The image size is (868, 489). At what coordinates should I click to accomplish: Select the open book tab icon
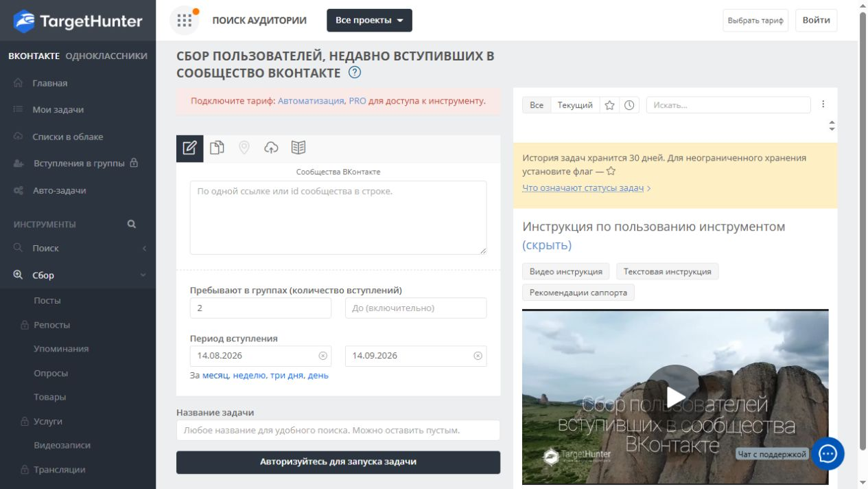[x=298, y=148]
